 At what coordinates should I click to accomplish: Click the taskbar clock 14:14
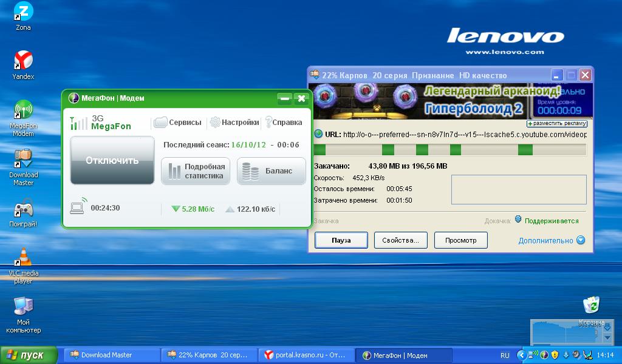(x=605, y=355)
